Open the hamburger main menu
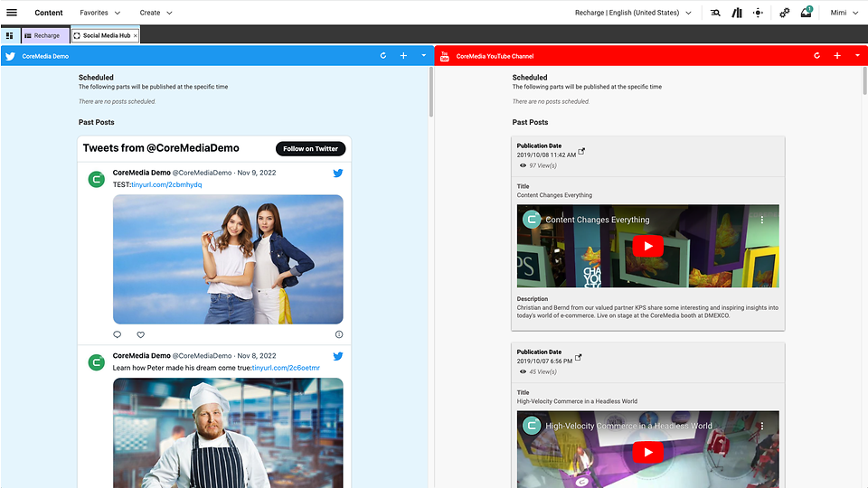868x488 pixels. point(11,12)
